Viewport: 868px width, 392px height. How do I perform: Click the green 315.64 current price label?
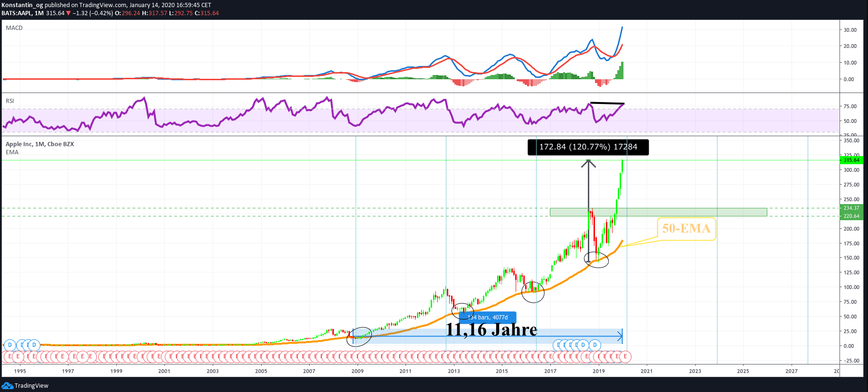851,160
